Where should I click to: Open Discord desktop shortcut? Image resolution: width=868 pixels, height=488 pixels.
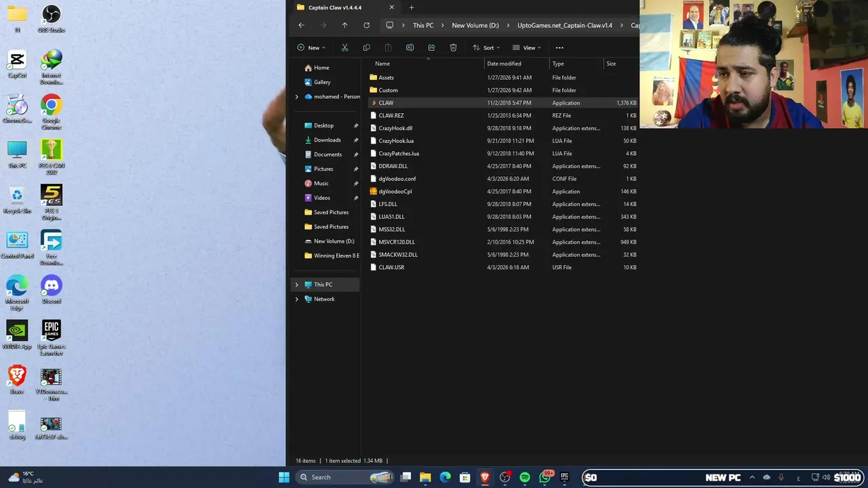(x=52, y=291)
